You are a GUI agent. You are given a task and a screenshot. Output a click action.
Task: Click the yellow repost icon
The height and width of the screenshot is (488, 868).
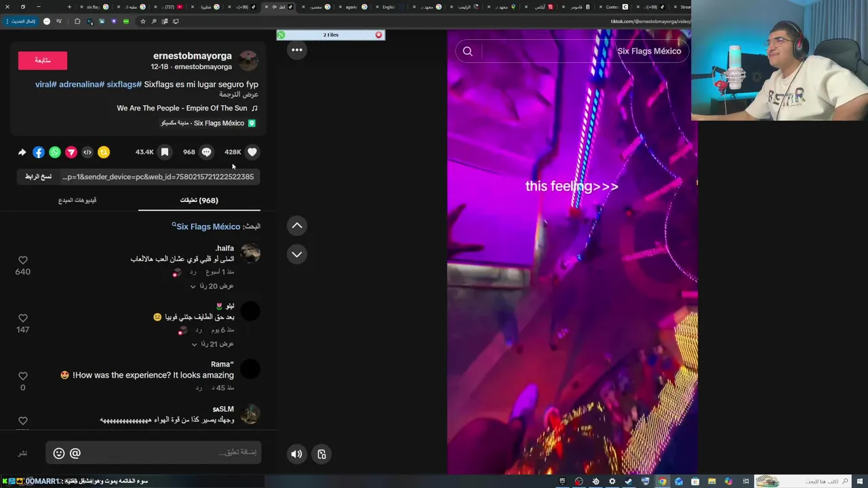(x=104, y=152)
